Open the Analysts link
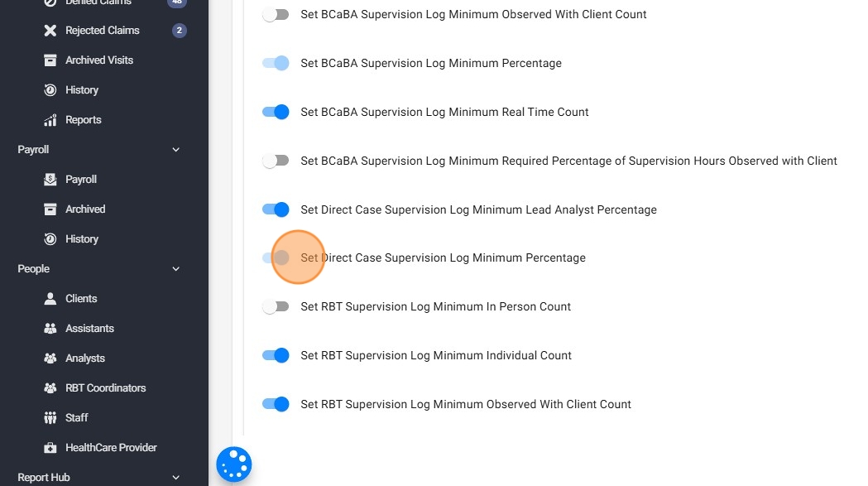The width and height of the screenshot is (868, 486). coord(85,358)
